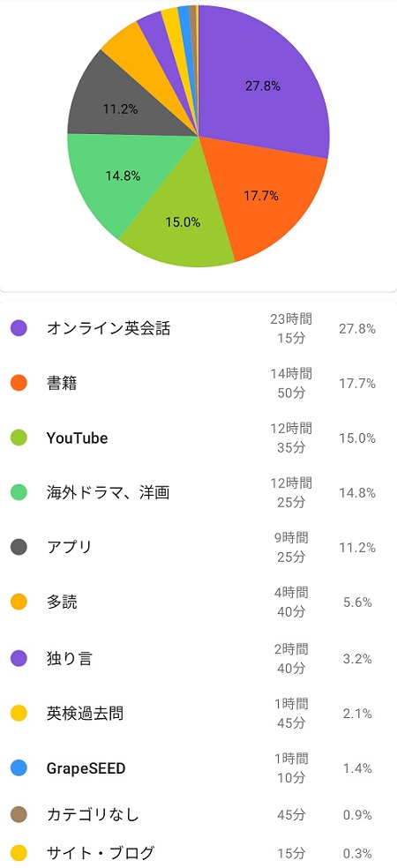Click the brown カテゴリなし legend dot
The image size is (397, 868).
click(19, 814)
